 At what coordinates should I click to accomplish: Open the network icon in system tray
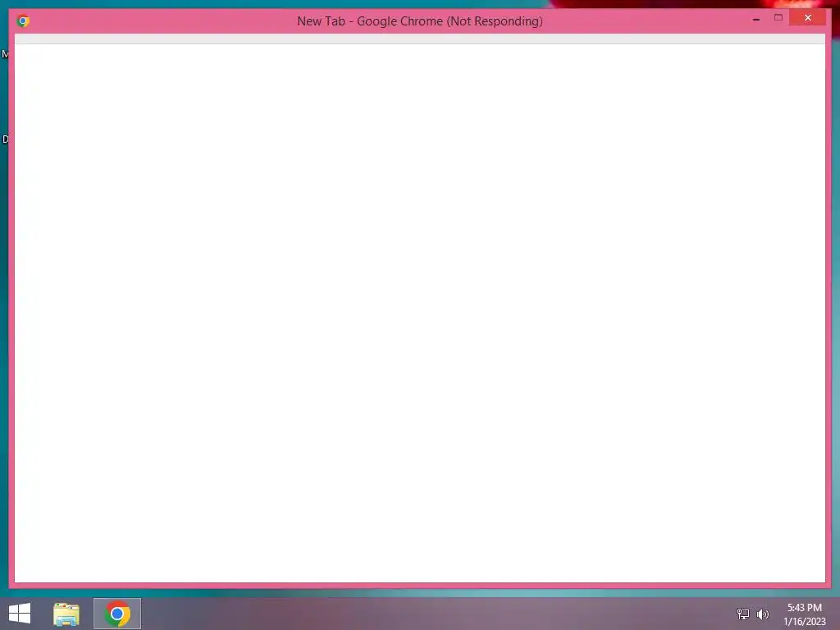pos(743,614)
